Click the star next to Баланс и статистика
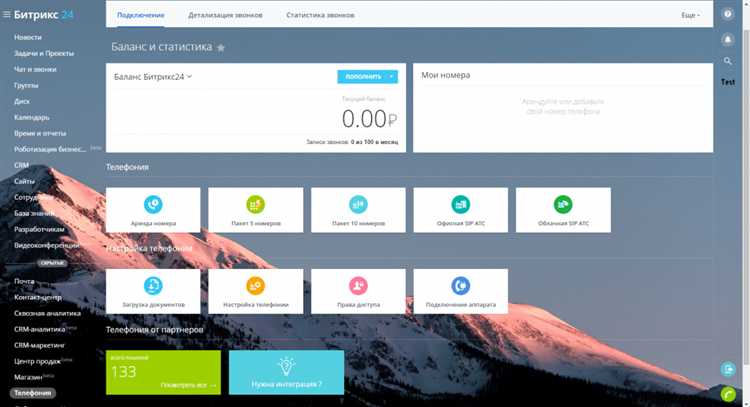 coord(221,47)
